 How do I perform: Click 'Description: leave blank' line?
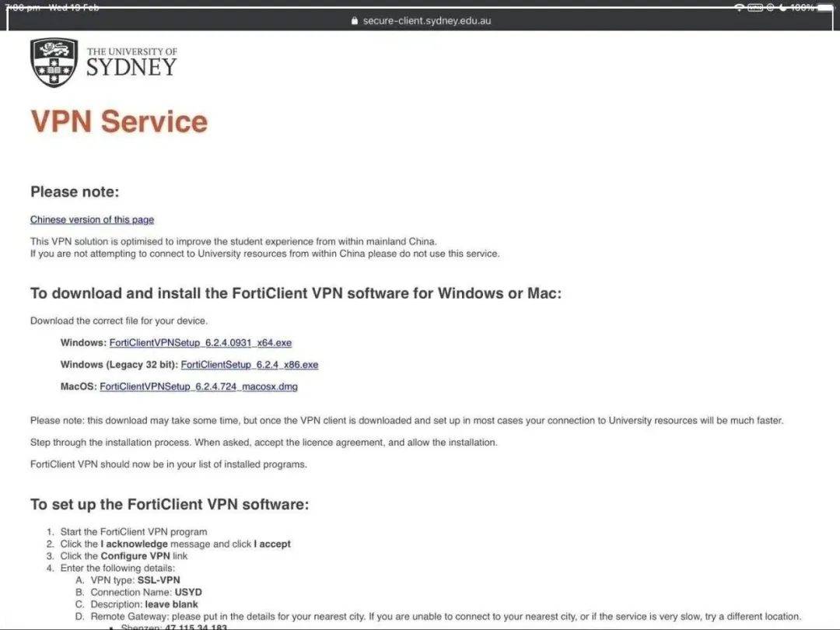click(x=144, y=604)
